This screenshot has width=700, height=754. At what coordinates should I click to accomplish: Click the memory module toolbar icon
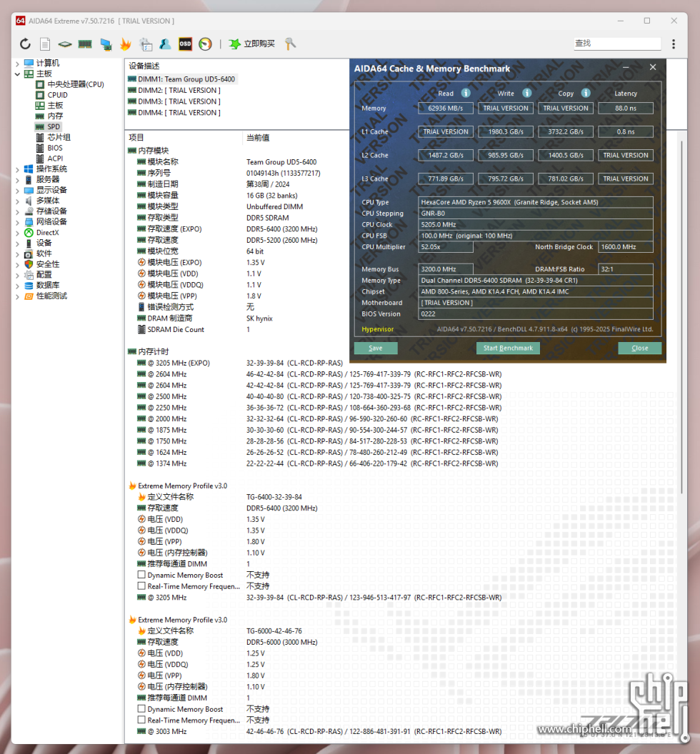[x=85, y=44]
